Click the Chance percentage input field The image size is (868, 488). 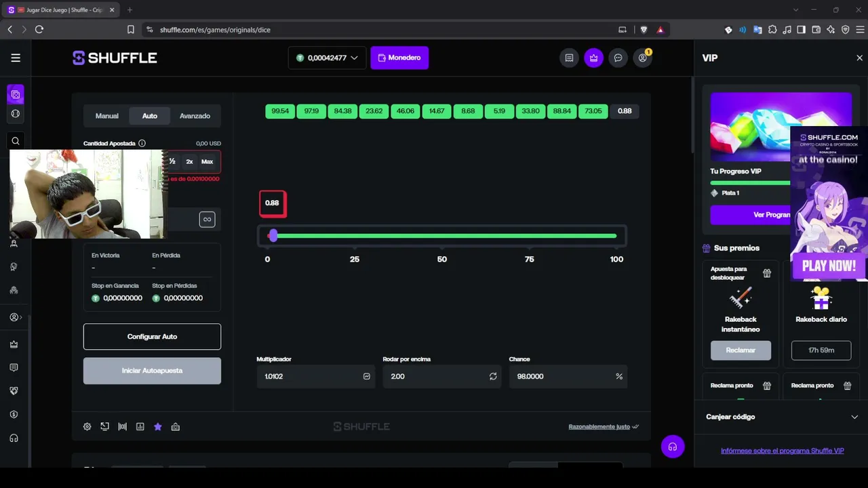click(568, 376)
